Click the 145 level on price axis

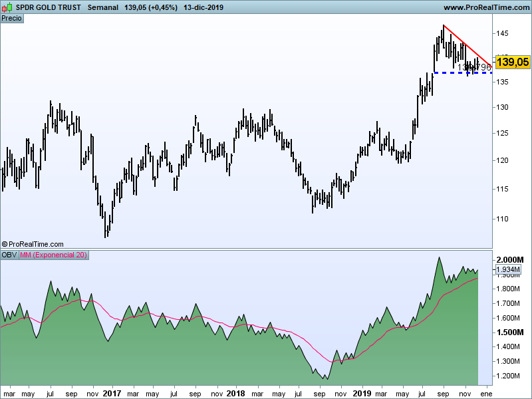pyautogui.click(x=503, y=33)
